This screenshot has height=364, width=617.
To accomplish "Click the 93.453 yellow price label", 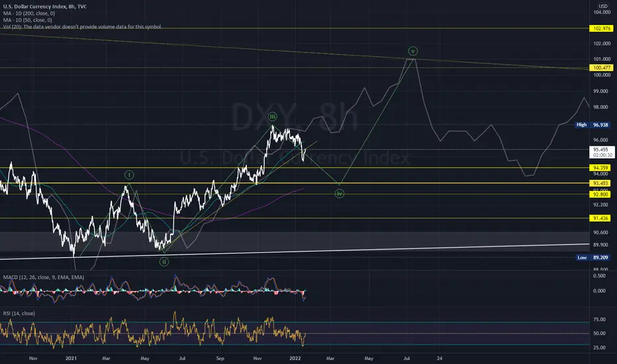I will point(600,183).
